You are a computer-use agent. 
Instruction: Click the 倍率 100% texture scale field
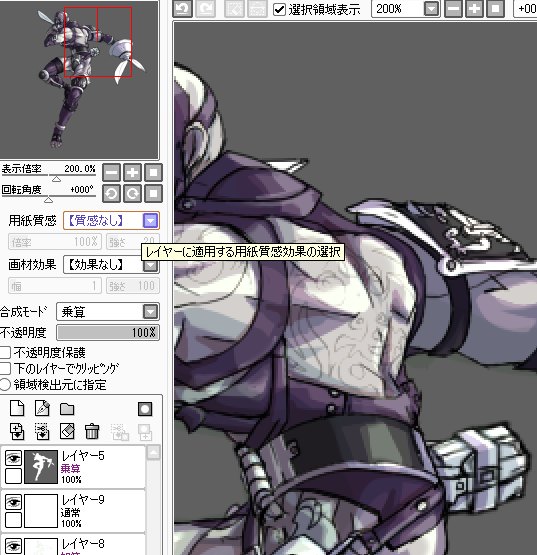click(55, 242)
